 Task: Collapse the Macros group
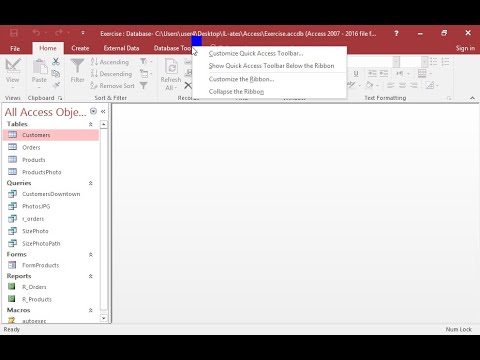pyautogui.click(x=90, y=310)
